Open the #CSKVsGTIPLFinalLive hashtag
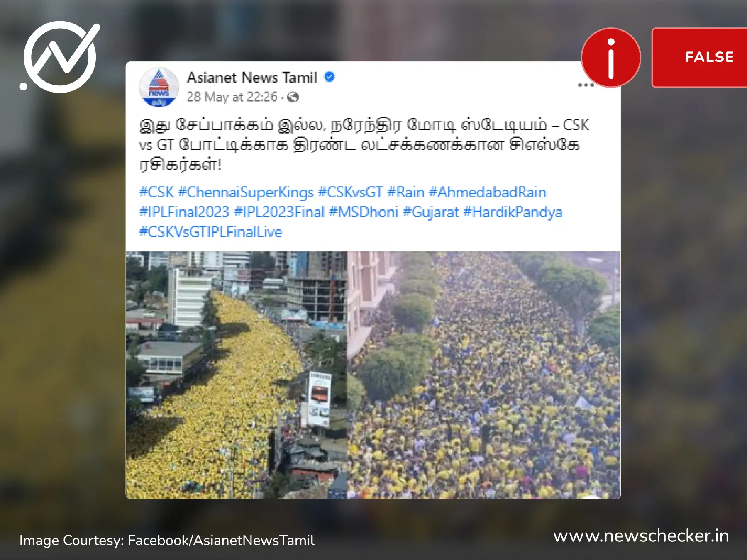 click(x=210, y=232)
